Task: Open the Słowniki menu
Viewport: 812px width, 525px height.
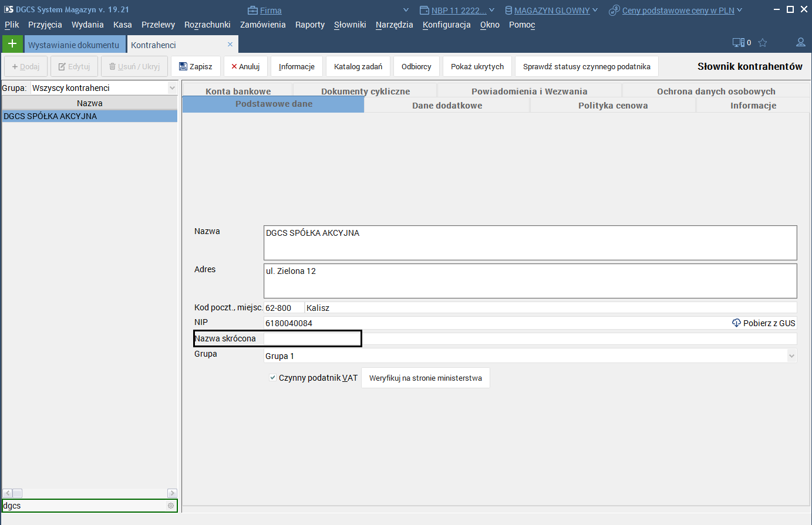Action: (x=350, y=25)
